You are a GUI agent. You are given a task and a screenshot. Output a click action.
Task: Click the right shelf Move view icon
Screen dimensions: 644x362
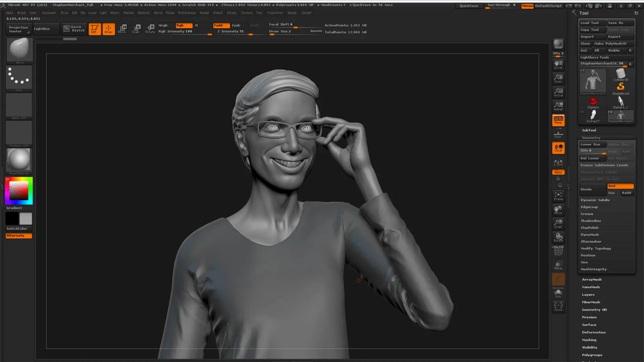point(558,210)
